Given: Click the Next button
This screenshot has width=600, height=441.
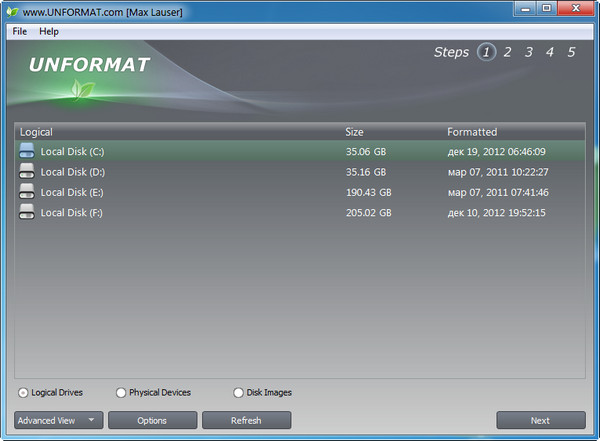Looking at the screenshot, I should (x=540, y=420).
